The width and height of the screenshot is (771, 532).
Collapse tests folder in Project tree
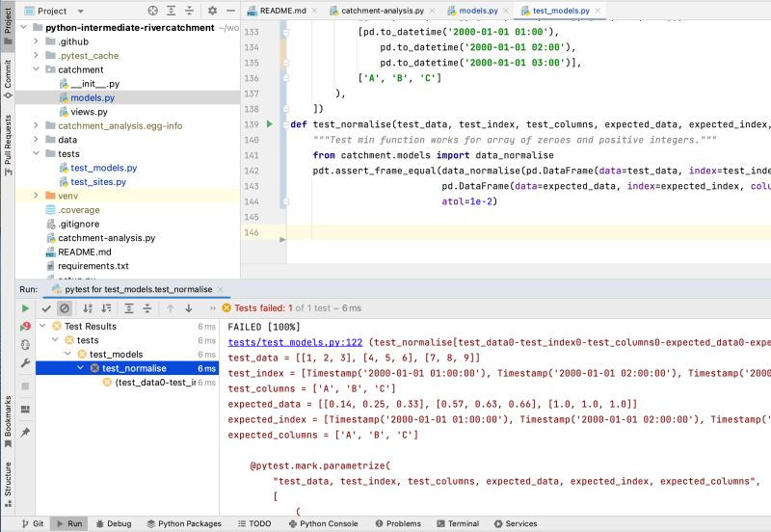pyautogui.click(x=36, y=153)
